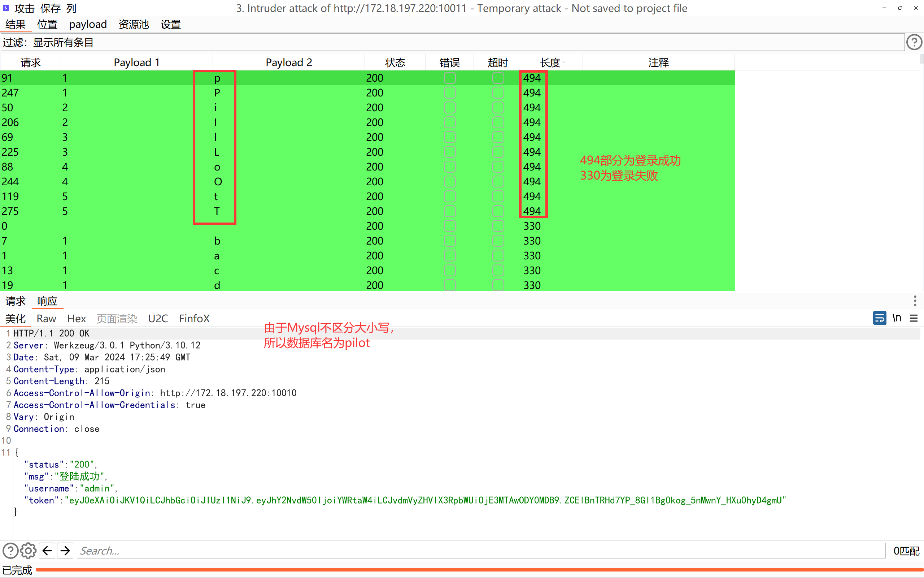This screenshot has height=578, width=924.
Task: Select the row for request 244
Action: click(x=367, y=182)
